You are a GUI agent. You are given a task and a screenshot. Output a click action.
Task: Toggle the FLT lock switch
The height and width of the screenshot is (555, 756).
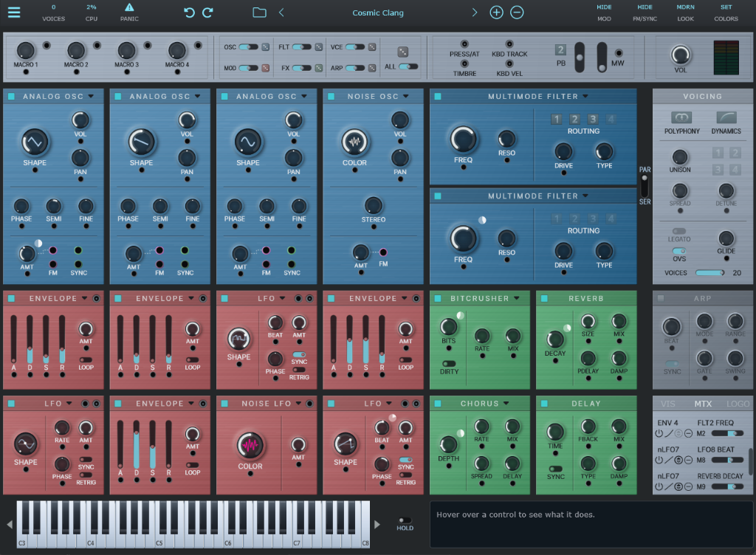301,47
